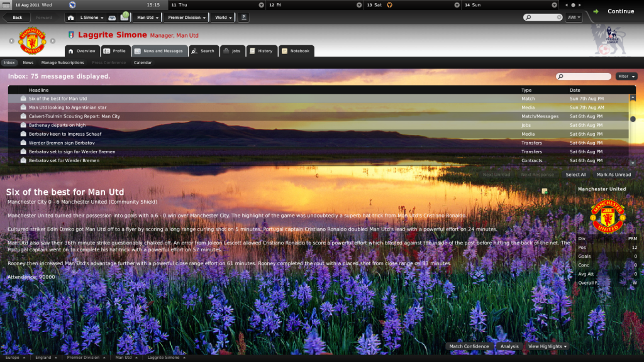
Task: Click the inbox list scrollbar thumb
Action: tap(633, 119)
